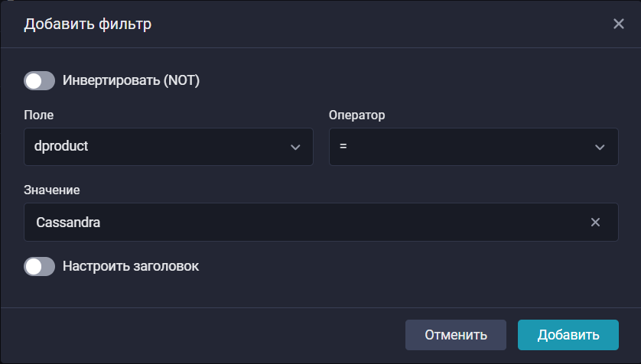
Task: Click the Значение field label
Action: click(x=52, y=189)
